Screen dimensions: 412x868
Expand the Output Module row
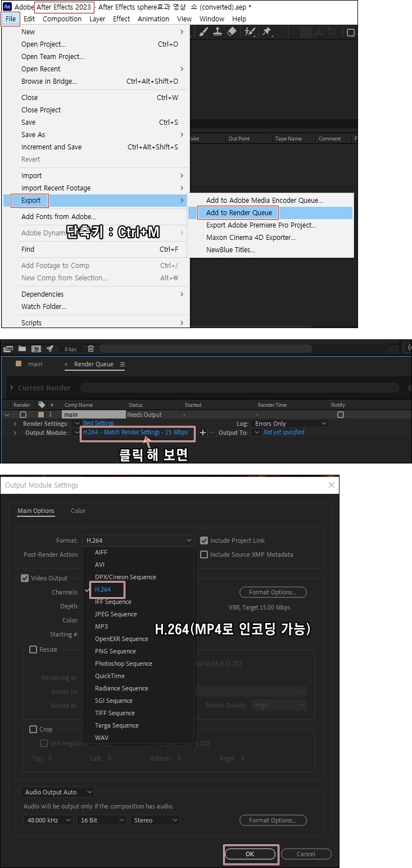tap(16, 433)
